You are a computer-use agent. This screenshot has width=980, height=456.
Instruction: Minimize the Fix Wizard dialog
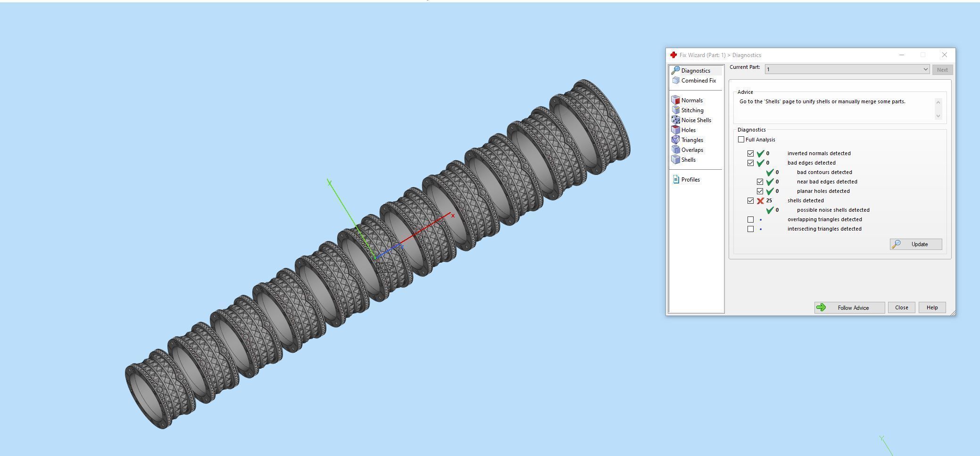point(902,55)
